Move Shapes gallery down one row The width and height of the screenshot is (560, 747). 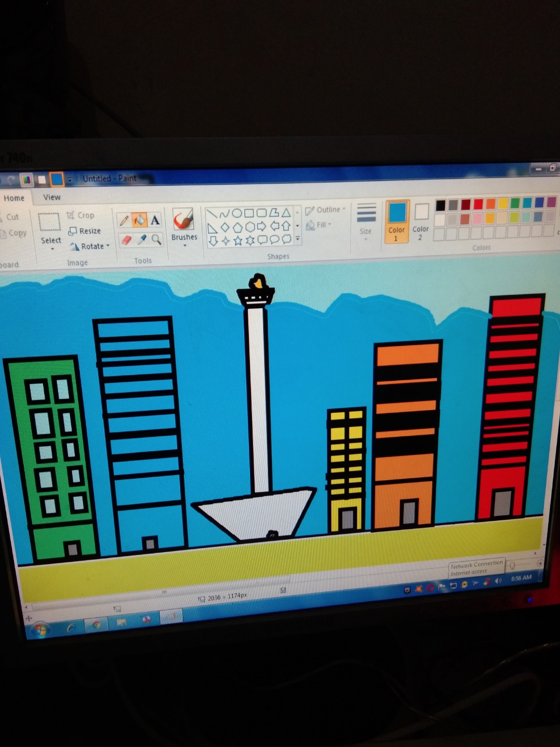pyautogui.click(x=298, y=226)
